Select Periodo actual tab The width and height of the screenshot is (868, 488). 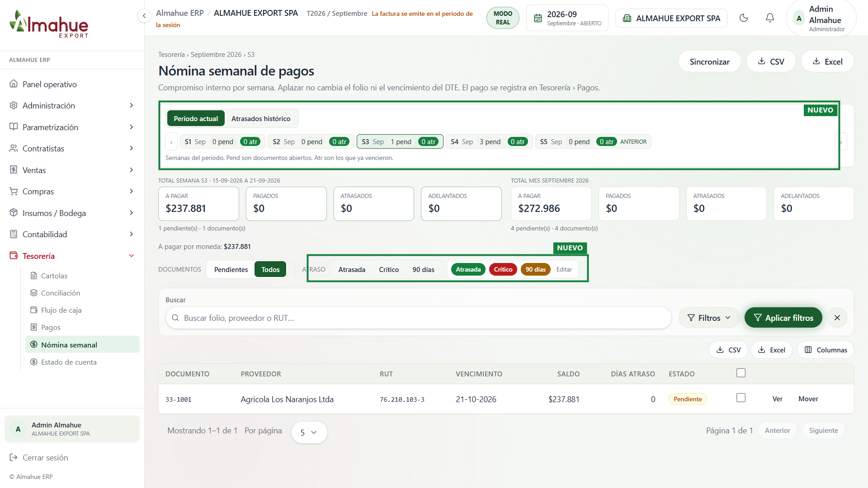[x=196, y=118]
